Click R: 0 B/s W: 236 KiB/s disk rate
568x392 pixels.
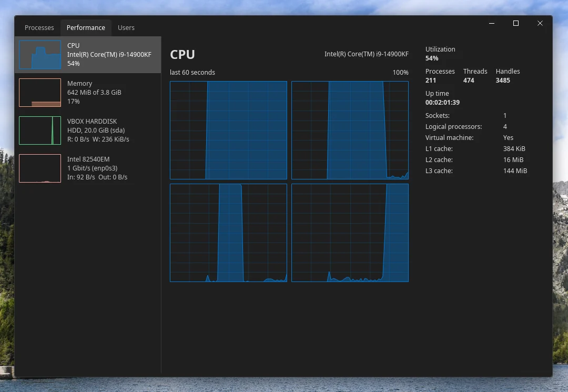coord(98,139)
